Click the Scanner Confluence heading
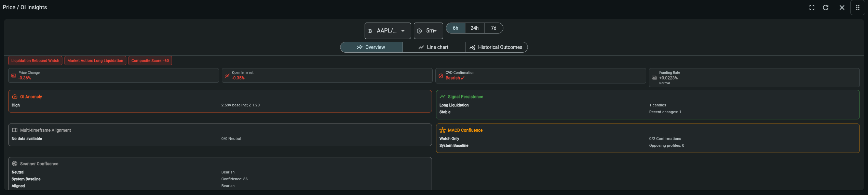This screenshot has height=195, width=868. click(39, 164)
